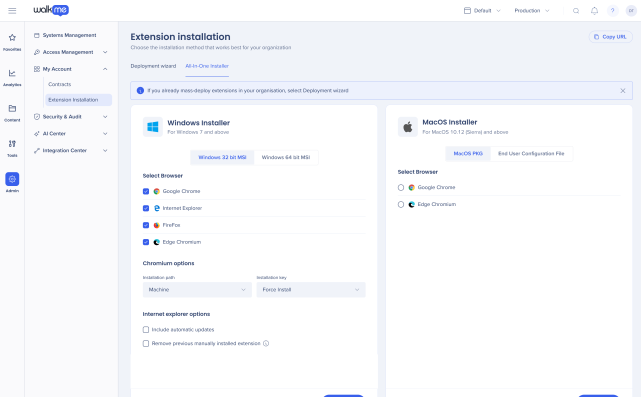Viewport: 641px width, 397px height.
Task: Click the WalkMe logo
Action: click(51, 10)
